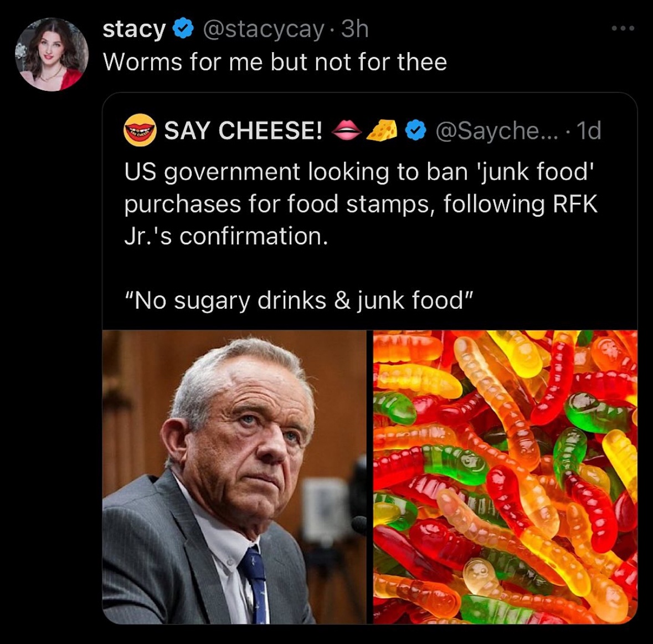
Task: Visit the @stacycay handle
Action: point(264,29)
